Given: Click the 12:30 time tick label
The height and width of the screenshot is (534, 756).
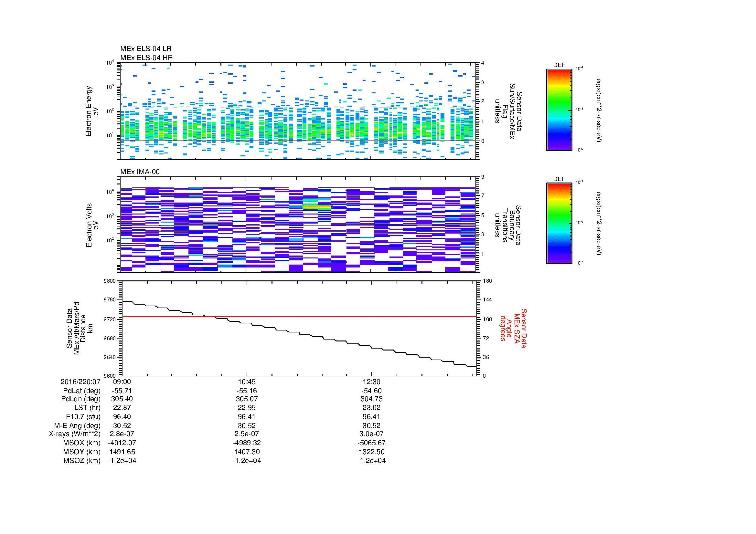Looking at the screenshot, I should 371,382.
